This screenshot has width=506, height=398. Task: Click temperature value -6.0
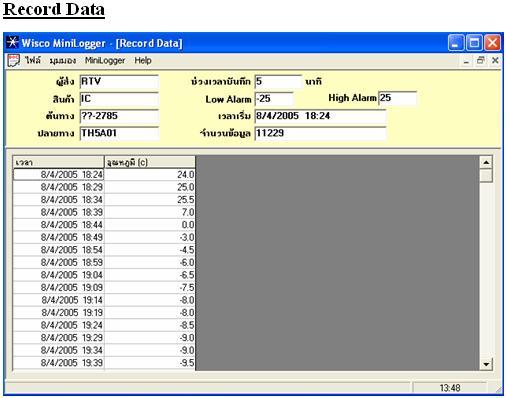pos(150,263)
